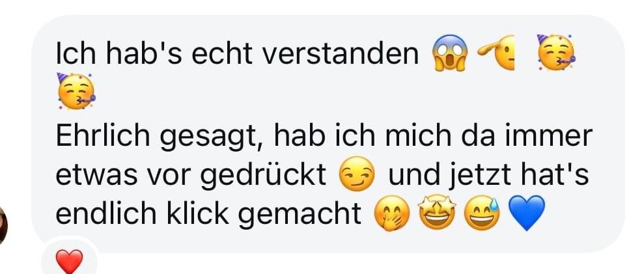The height and width of the screenshot is (274, 644).
Task: Open the sender's profile avatar
Action: (x=3, y=225)
